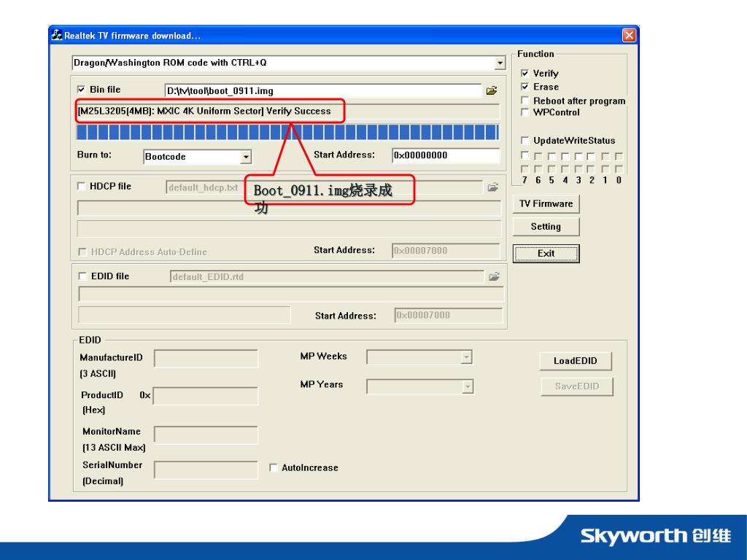This screenshot has width=747, height=560.
Task: Enable Reboot after program option
Action: [525, 101]
